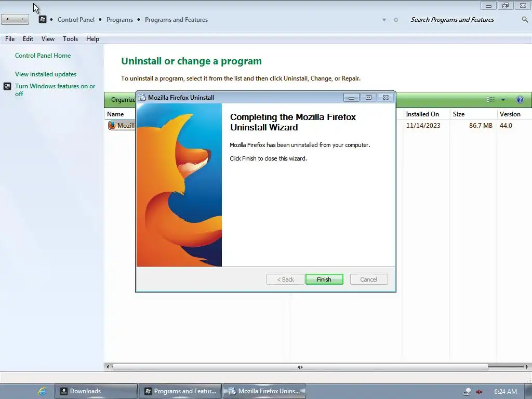Sort by the Name column header
Screen dimensions: 532x399
121,114
